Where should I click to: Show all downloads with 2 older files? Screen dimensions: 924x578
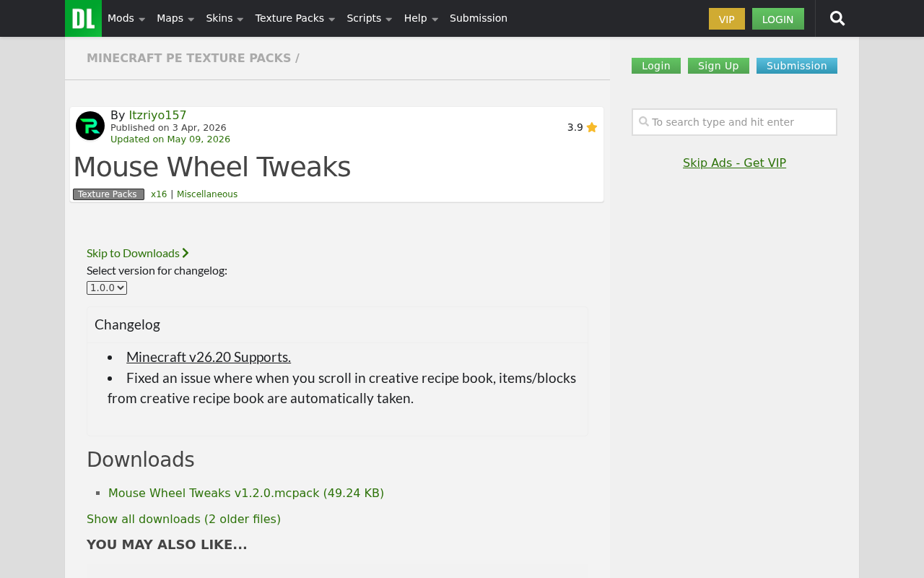pos(183,519)
